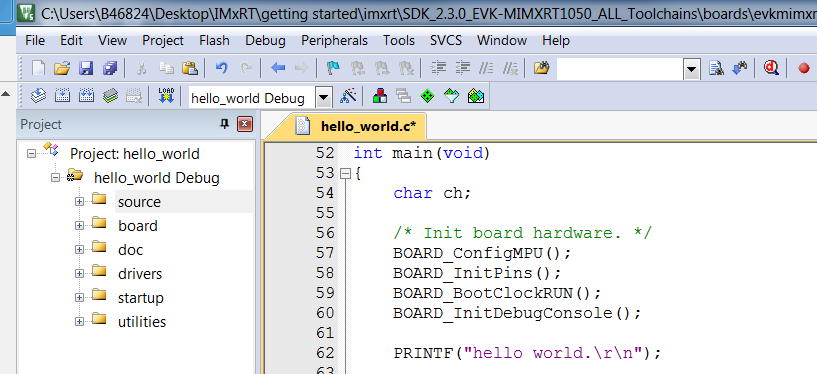Image resolution: width=817 pixels, height=374 pixels.
Task: Expand the doc folder
Action: pos(79,250)
